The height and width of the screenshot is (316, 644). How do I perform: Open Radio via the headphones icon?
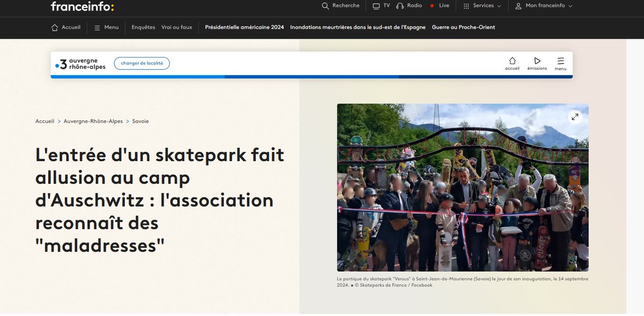[x=399, y=5]
